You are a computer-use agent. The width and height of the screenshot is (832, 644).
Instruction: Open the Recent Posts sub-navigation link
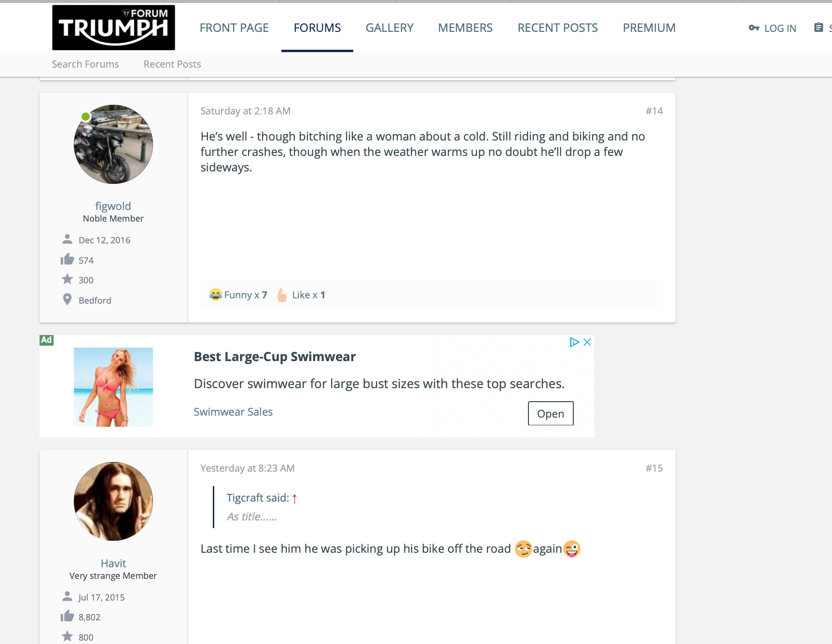click(x=172, y=64)
